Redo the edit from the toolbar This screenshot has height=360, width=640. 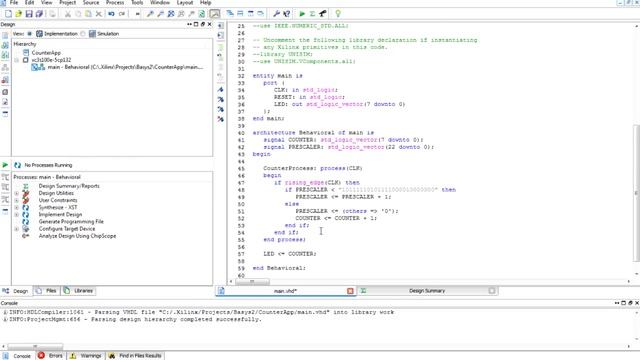[122, 14]
